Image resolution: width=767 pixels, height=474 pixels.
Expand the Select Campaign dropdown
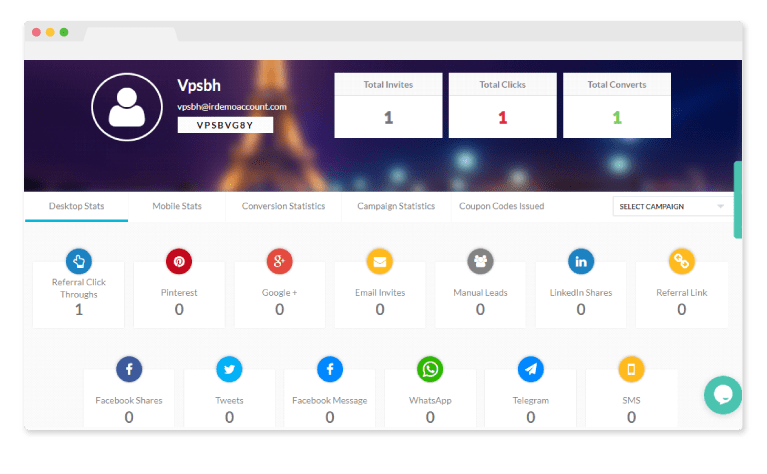pyautogui.click(x=673, y=206)
